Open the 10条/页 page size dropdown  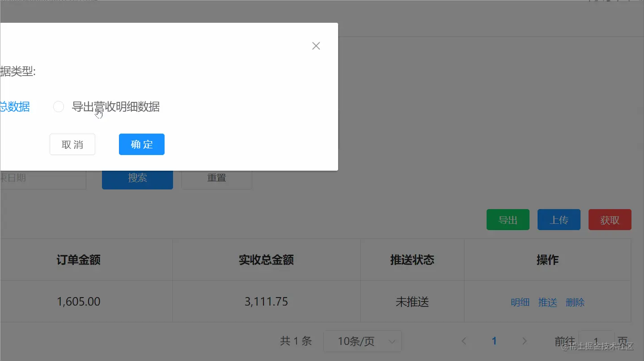(x=362, y=341)
